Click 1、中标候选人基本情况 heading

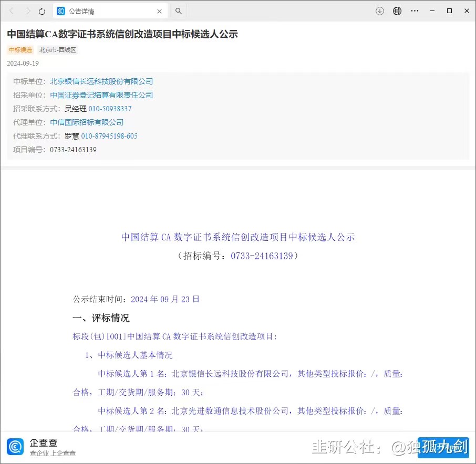point(129,355)
